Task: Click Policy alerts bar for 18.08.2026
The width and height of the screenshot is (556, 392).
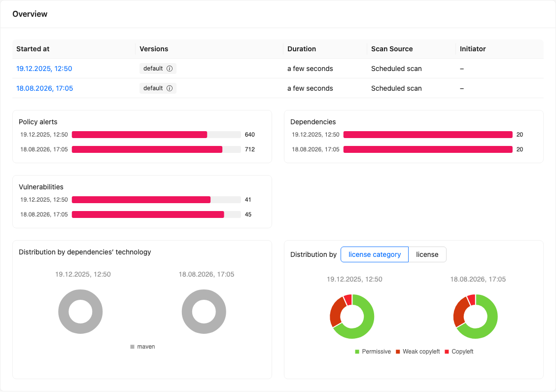Action: click(x=156, y=149)
